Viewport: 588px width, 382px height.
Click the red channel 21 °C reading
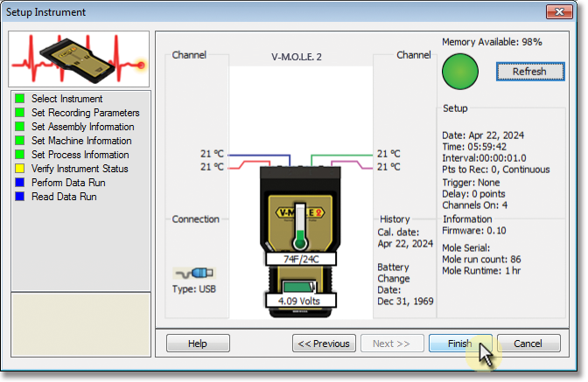[212, 167]
